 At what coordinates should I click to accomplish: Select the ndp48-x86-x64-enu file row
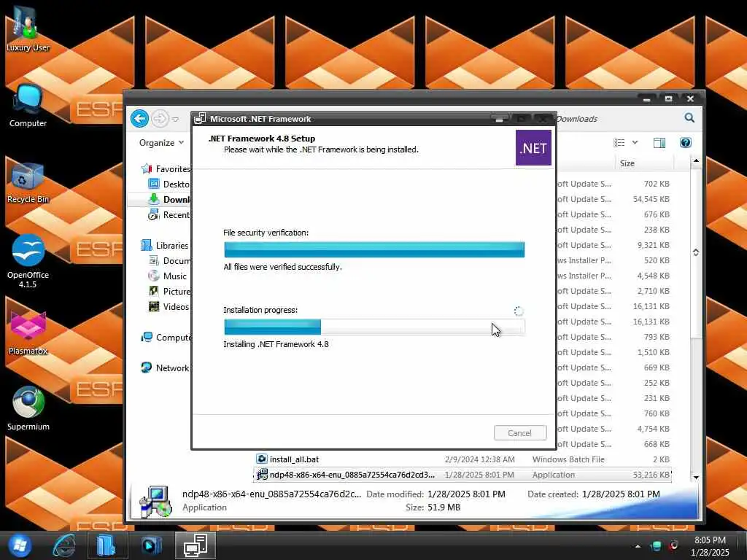[x=462, y=474]
